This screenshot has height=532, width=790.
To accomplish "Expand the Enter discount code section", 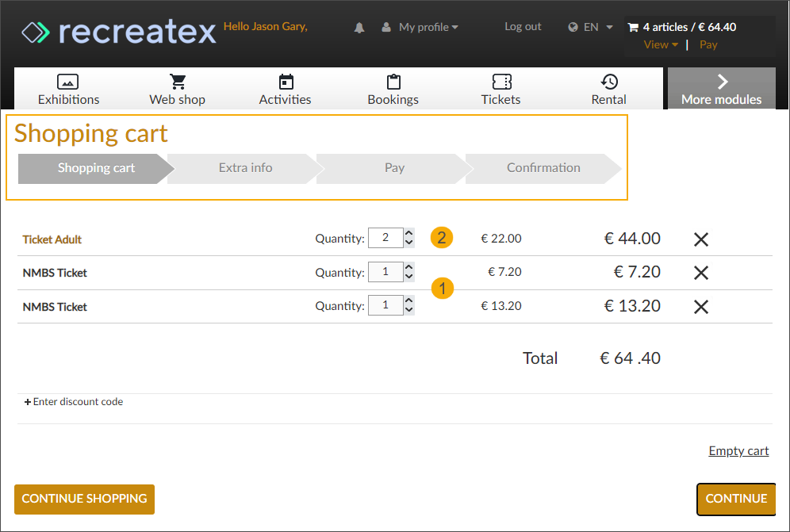I will [74, 401].
